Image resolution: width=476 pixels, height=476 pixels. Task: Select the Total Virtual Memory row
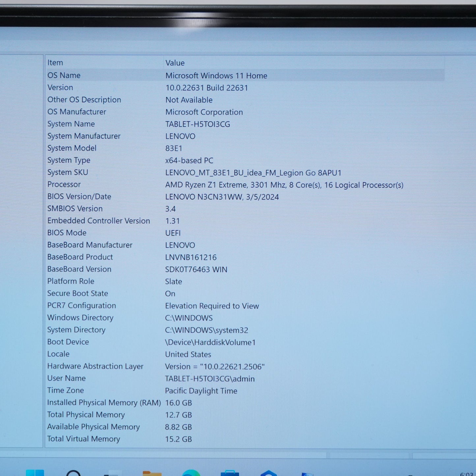pyautogui.click(x=245, y=439)
